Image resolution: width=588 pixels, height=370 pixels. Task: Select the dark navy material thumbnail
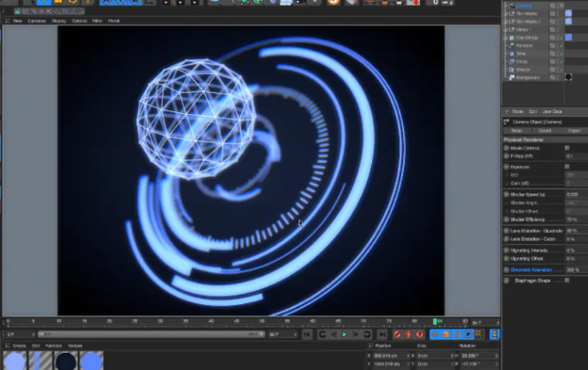pyautogui.click(x=66, y=360)
